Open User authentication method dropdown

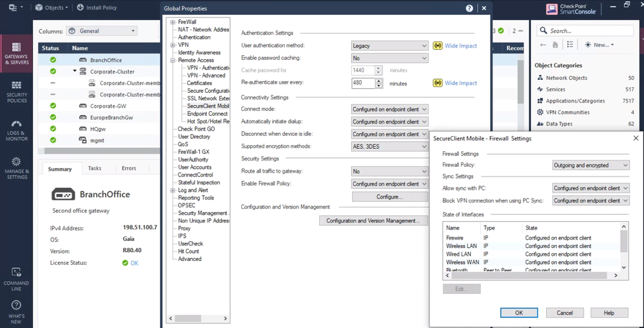[x=390, y=46]
